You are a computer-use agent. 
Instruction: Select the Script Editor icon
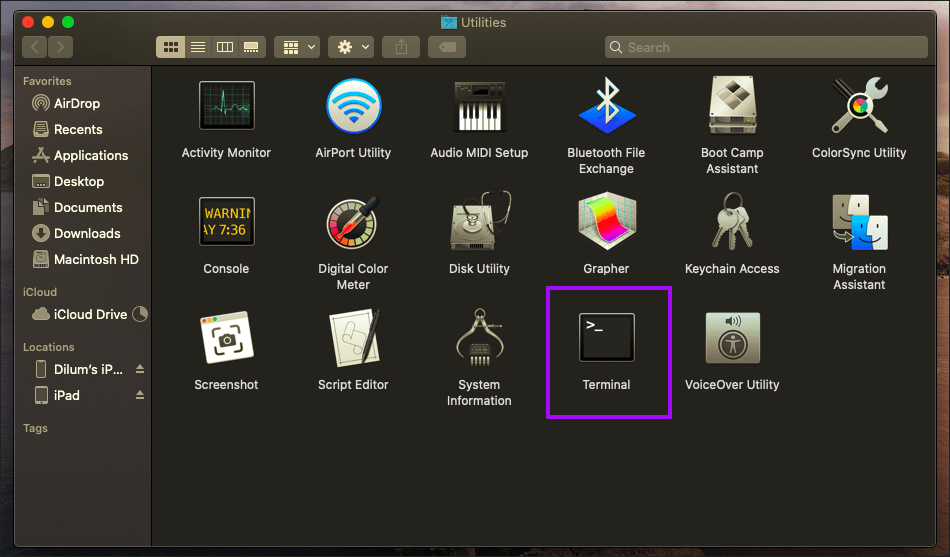point(354,338)
